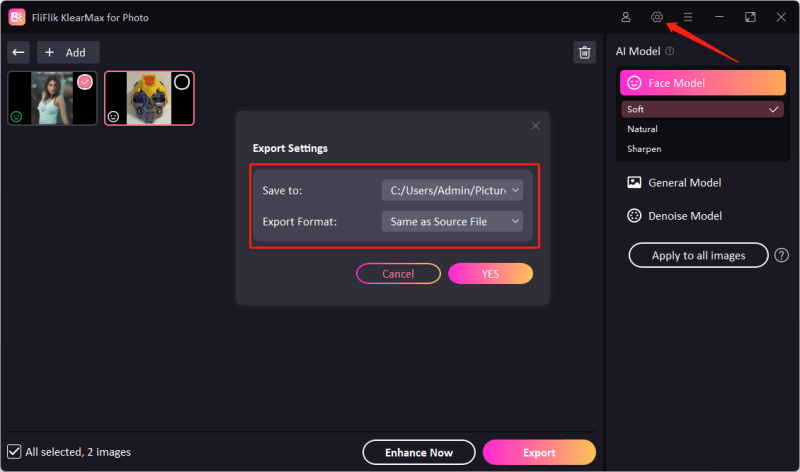Click the user account icon
The width and height of the screenshot is (800, 472).
626,17
